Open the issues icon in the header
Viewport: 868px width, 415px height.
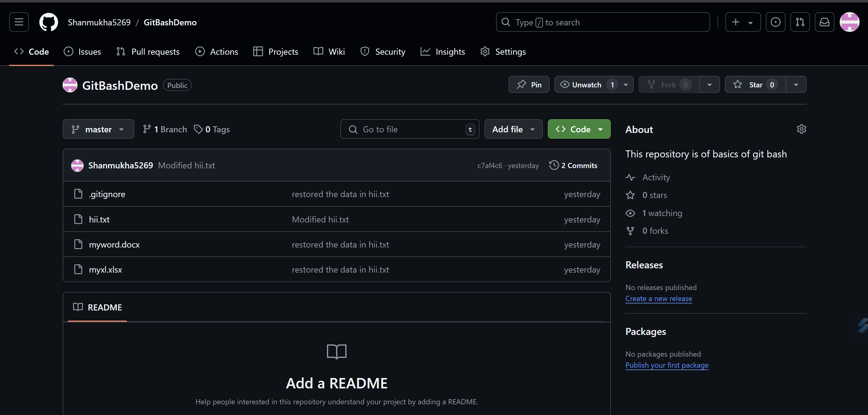click(775, 22)
